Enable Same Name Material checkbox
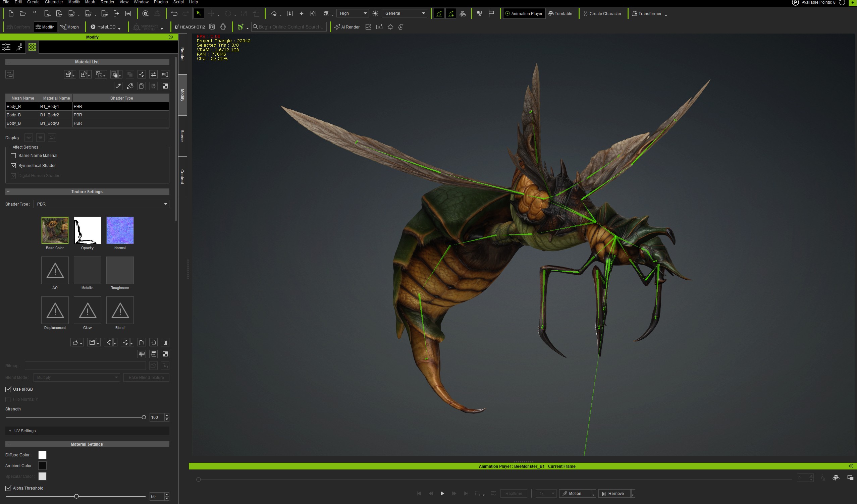This screenshot has width=857, height=504. [x=14, y=156]
